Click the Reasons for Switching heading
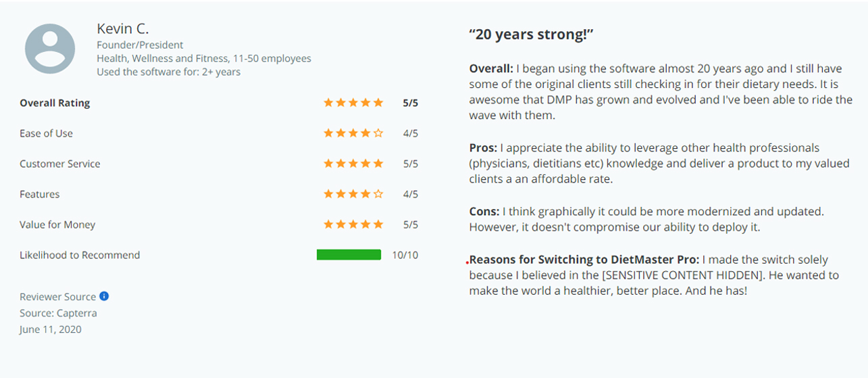The height and width of the screenshot is (378, 868). pyautogui.click(x=584, y=260)
